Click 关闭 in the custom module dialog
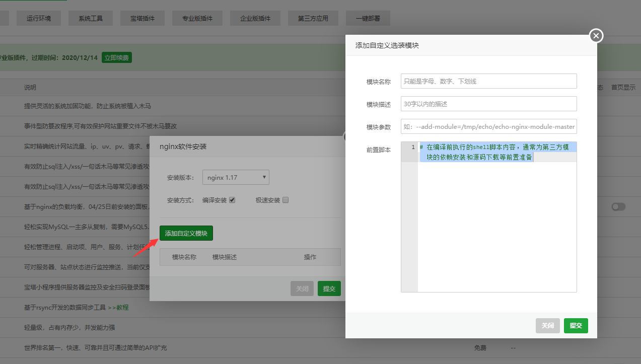641x364 pixels. coord(548,326)
